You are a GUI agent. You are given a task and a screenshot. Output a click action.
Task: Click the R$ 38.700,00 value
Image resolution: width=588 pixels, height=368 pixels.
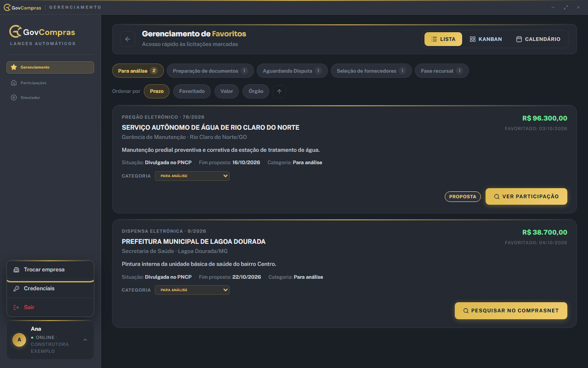545,232
